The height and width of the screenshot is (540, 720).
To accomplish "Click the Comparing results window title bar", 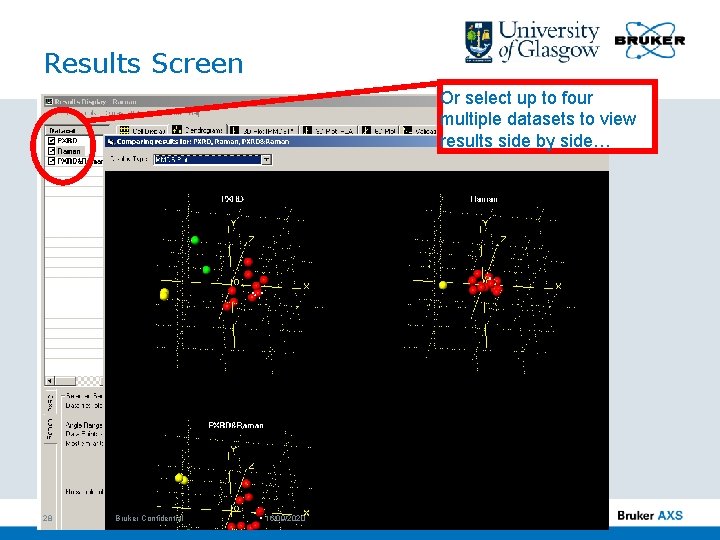I will coord(271,141).
